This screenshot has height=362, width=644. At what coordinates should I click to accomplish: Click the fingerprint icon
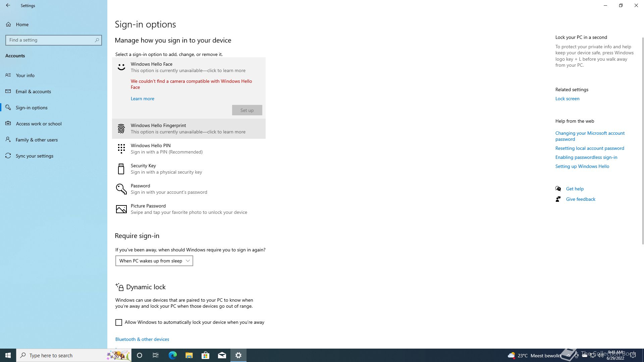pyautogui.click(x=121, y=129)
